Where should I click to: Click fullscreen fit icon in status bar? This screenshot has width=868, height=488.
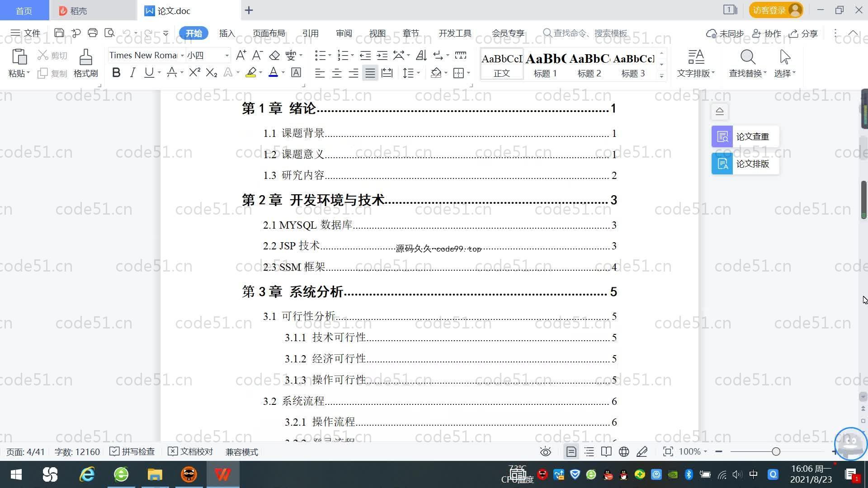(668, 451)
